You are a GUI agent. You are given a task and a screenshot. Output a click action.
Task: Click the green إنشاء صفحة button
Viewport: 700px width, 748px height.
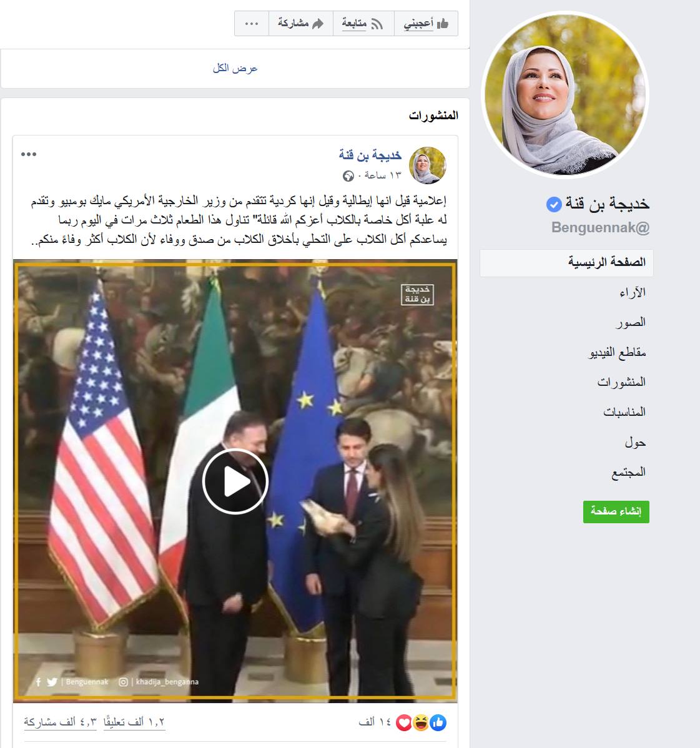(616, 511)
